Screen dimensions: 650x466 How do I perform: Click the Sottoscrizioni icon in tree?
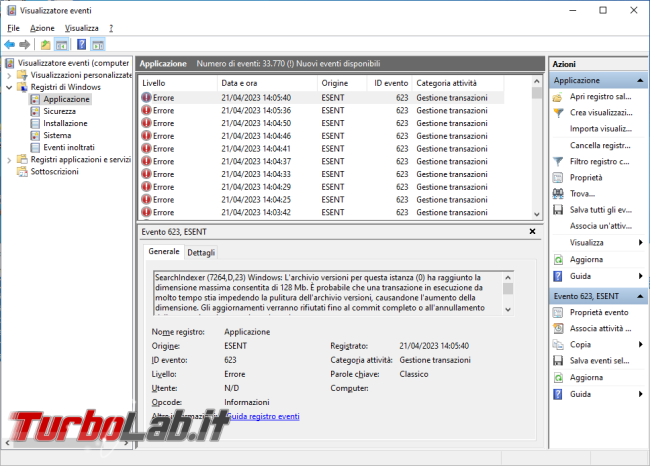point(22,172)
